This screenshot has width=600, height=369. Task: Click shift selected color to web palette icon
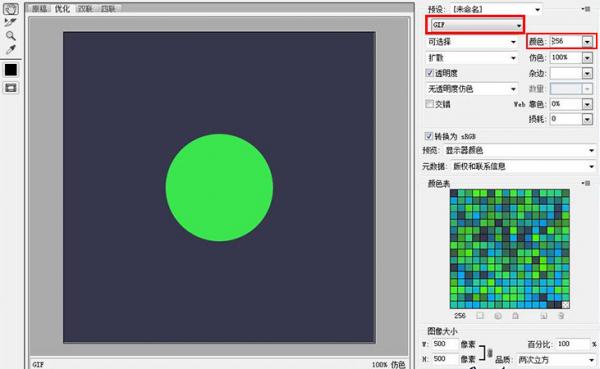498,316
